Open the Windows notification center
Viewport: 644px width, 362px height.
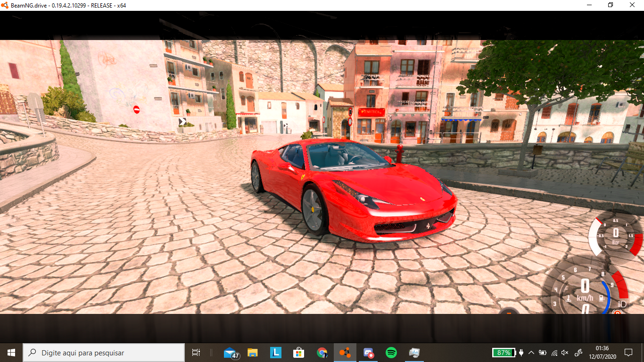(628, 353)
